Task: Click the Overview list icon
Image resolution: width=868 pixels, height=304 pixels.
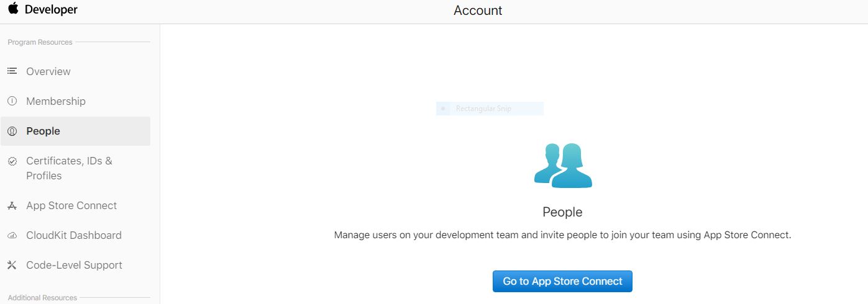Action: [12, 71]
